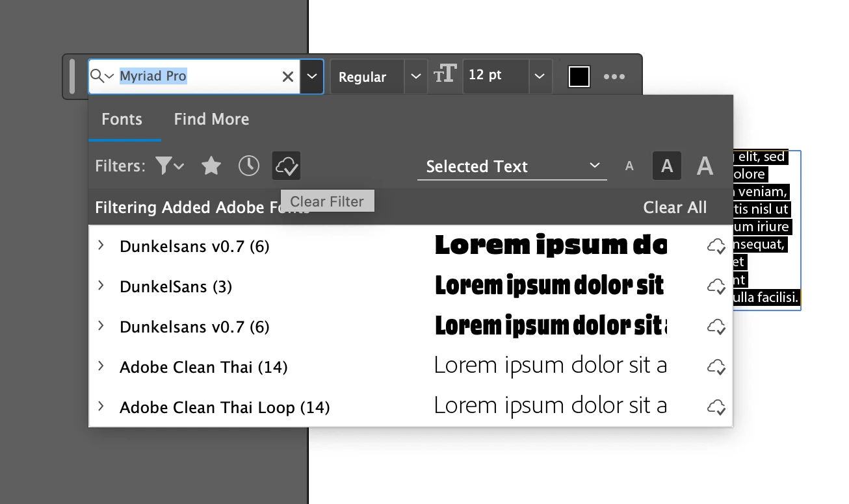Grab the control bar gripper handle
The width and height of the screenshot is (849, 504).
(72, 77)
